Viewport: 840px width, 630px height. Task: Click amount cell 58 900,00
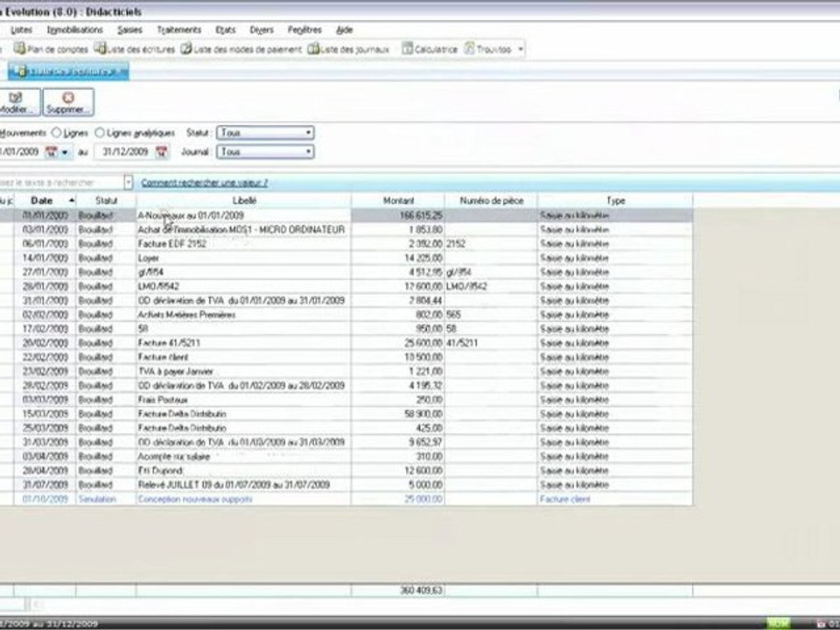398,414
